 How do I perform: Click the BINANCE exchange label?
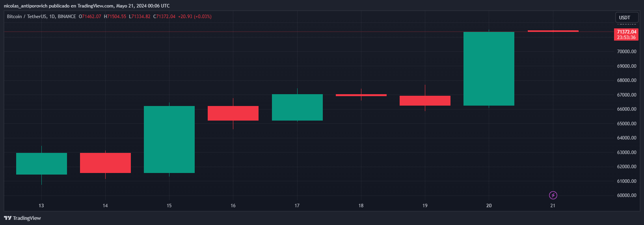tap(67, 17)
